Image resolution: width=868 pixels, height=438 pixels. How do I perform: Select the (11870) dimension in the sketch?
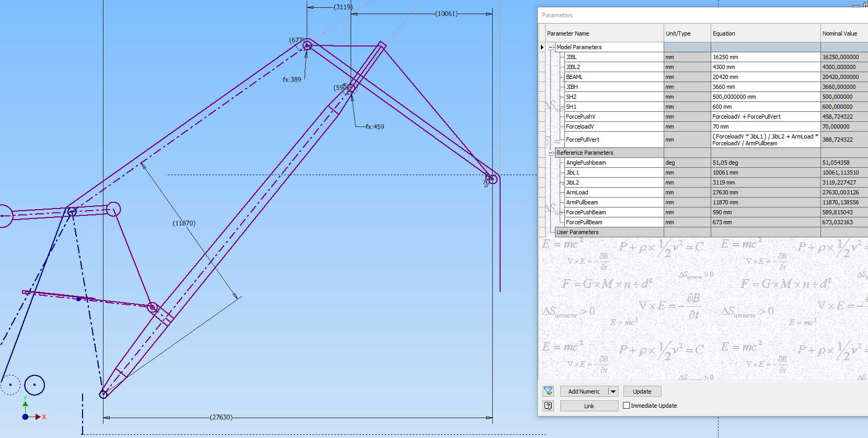click(x=184, y=223)
